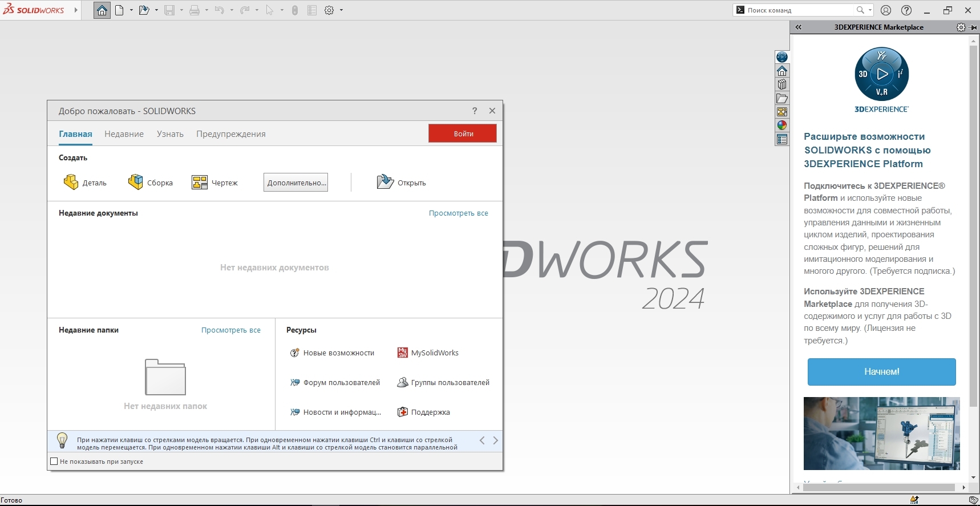This screenshot has height=506, width=980.
Task: Select the cursor Select tool icon
Action: (270, 10)
